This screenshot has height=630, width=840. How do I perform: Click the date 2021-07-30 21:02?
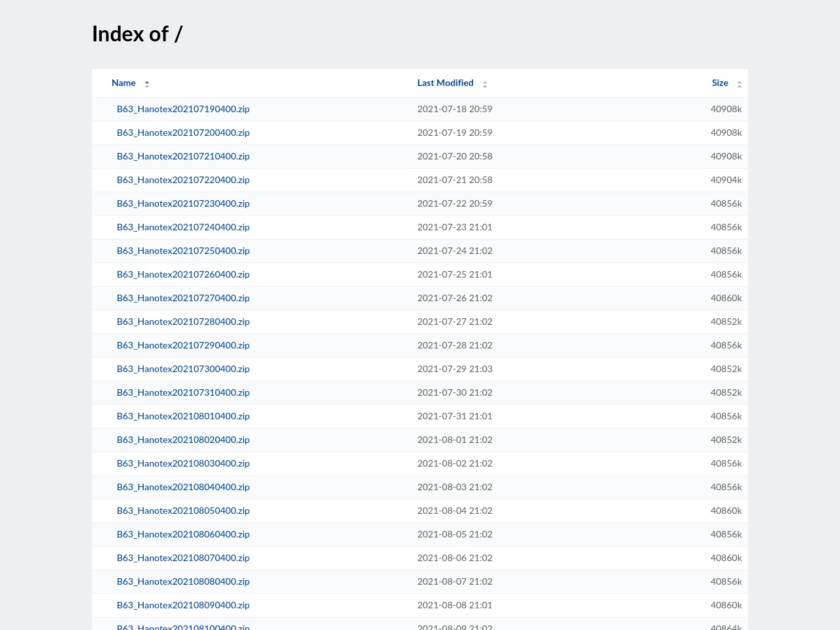455,392
